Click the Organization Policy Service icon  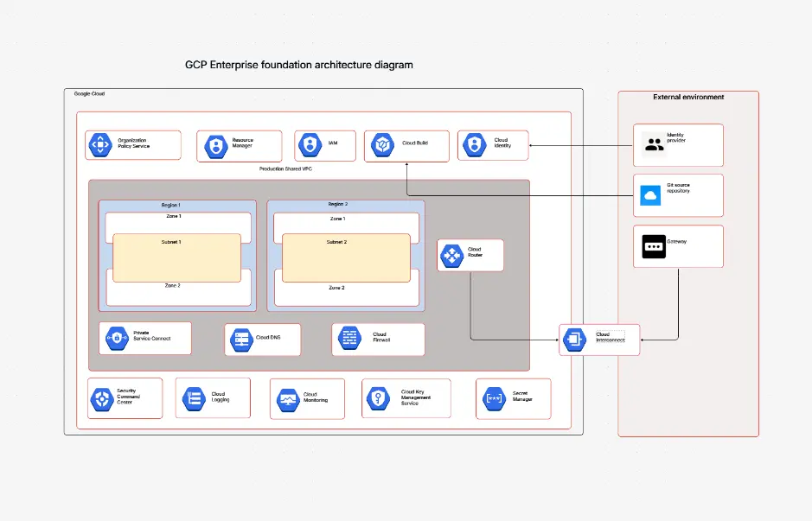100,144
